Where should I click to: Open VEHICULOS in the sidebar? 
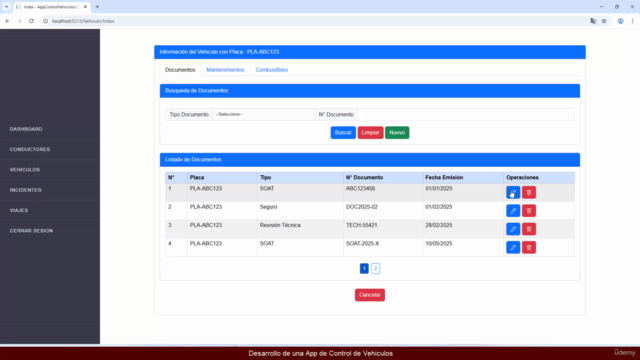tap(25, 170)
